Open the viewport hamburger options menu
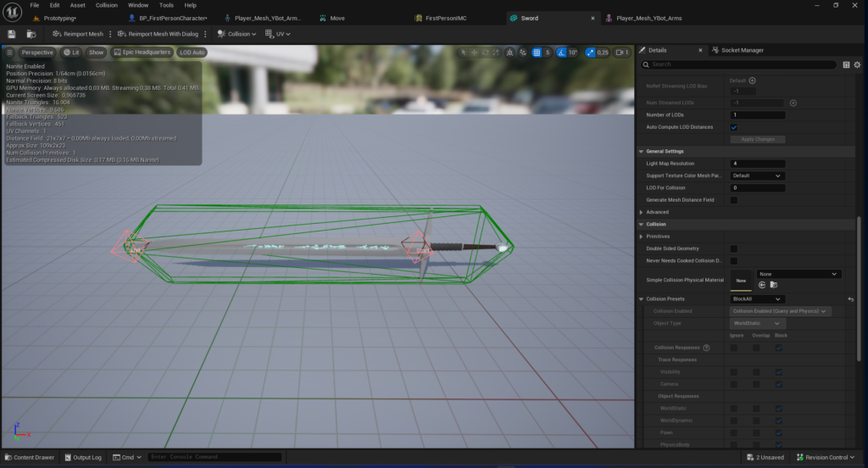Viewport: 868px width, 468px height. click(x=10, y=53)
